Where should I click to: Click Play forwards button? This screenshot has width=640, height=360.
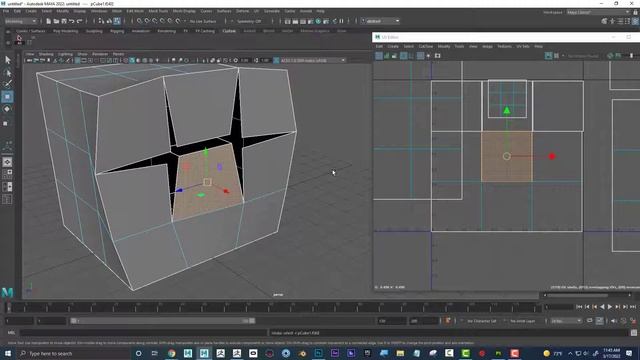click(x=610, y=307)
